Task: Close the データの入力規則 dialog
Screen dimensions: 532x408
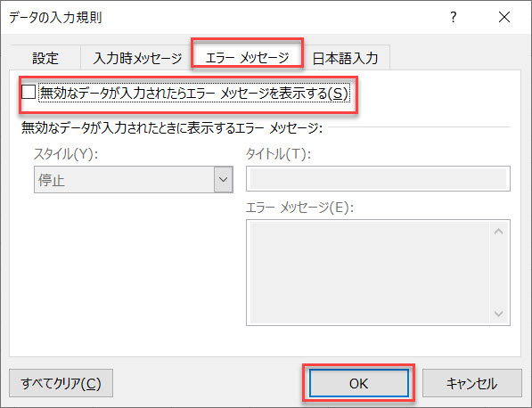Action: [x=504, y=17]
